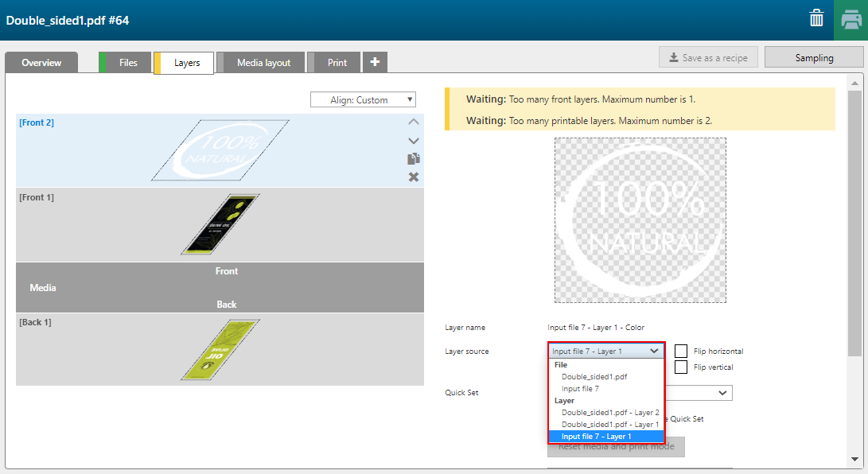The width and height of the screenshot is (868, 474).
Task: Click the Sampling button
Action: (813, 57)
